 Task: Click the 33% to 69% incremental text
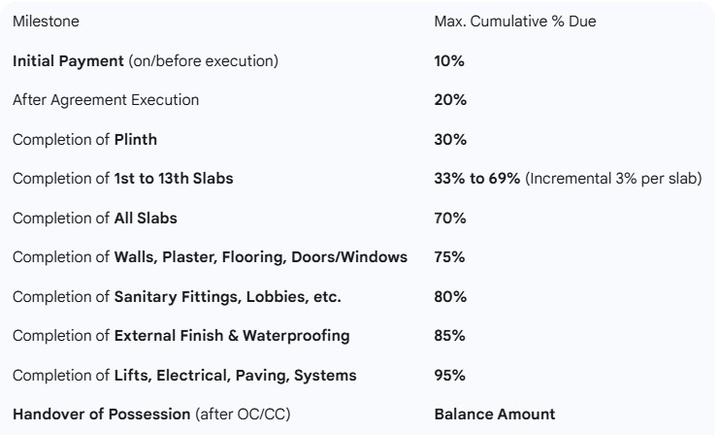pyautogui.click(x=567, y=179)
